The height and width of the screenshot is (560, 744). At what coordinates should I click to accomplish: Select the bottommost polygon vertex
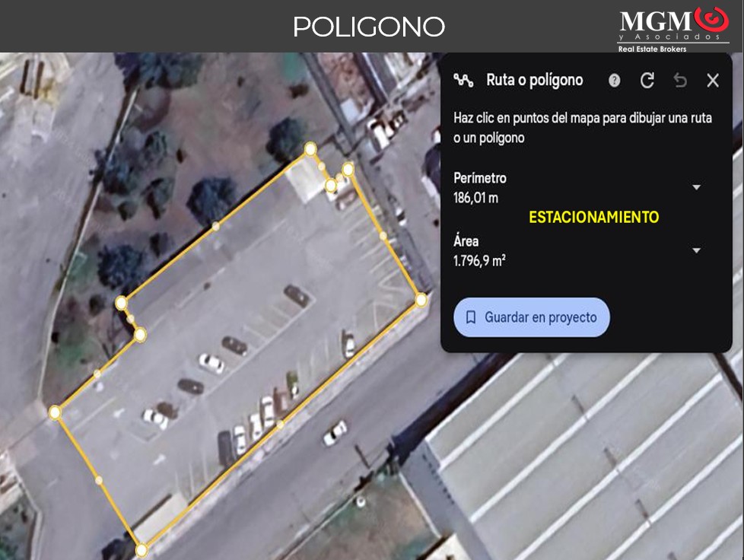pyautogui.click(x=141, y=549)
